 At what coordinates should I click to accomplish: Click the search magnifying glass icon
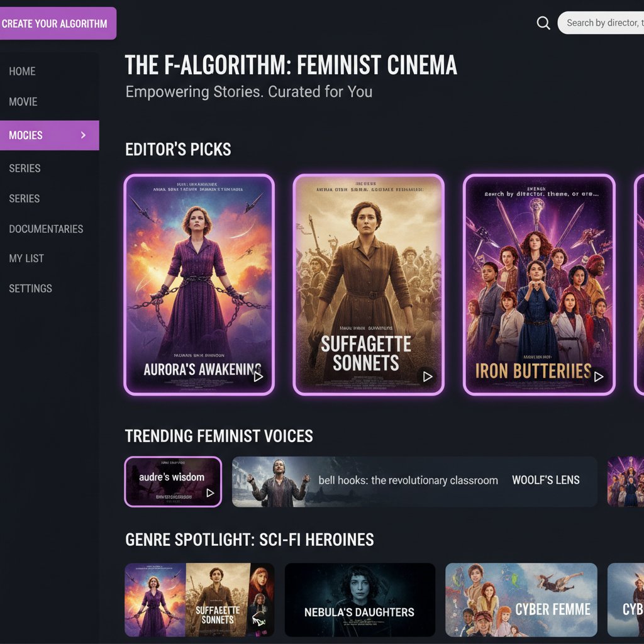(543, 23)
